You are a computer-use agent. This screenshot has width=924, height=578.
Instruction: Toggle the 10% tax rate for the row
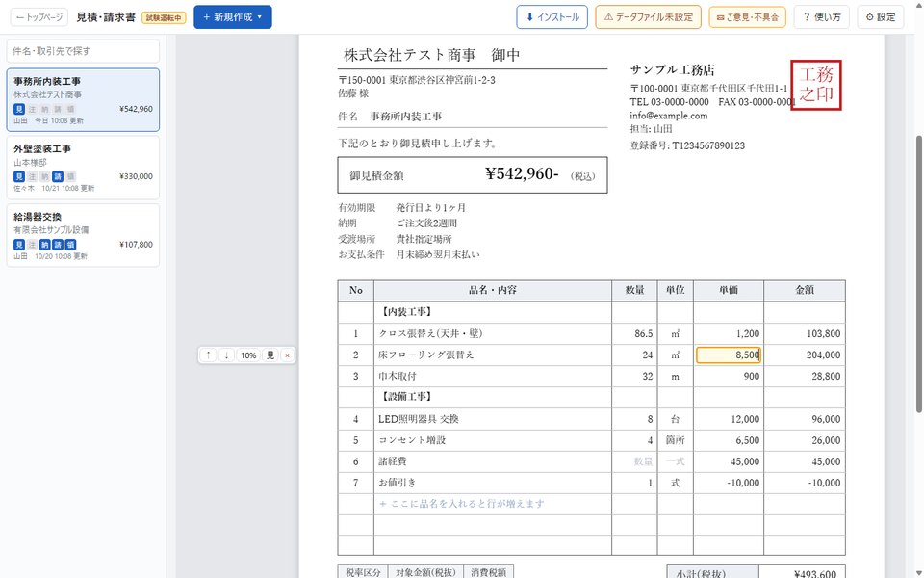click(x=248, y=355)
